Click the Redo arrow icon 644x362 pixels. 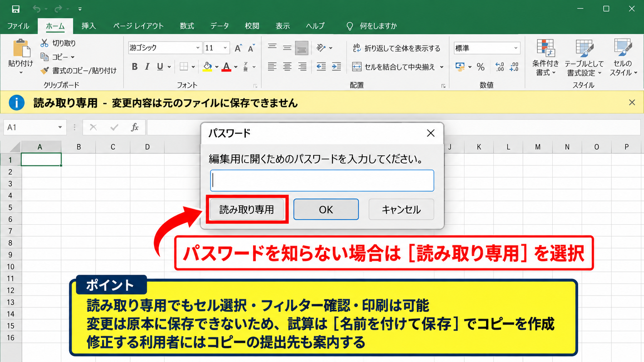58,9
